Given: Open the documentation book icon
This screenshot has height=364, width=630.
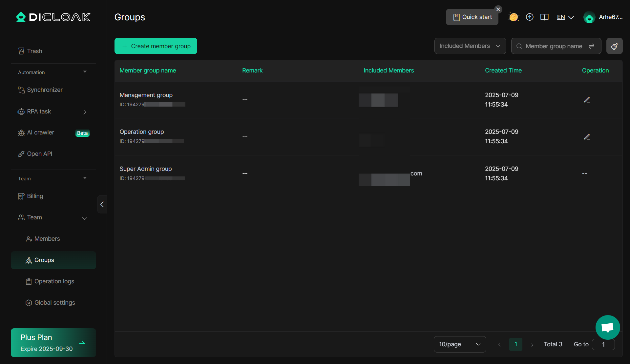Looking at the screenshot, I should 544,17.
